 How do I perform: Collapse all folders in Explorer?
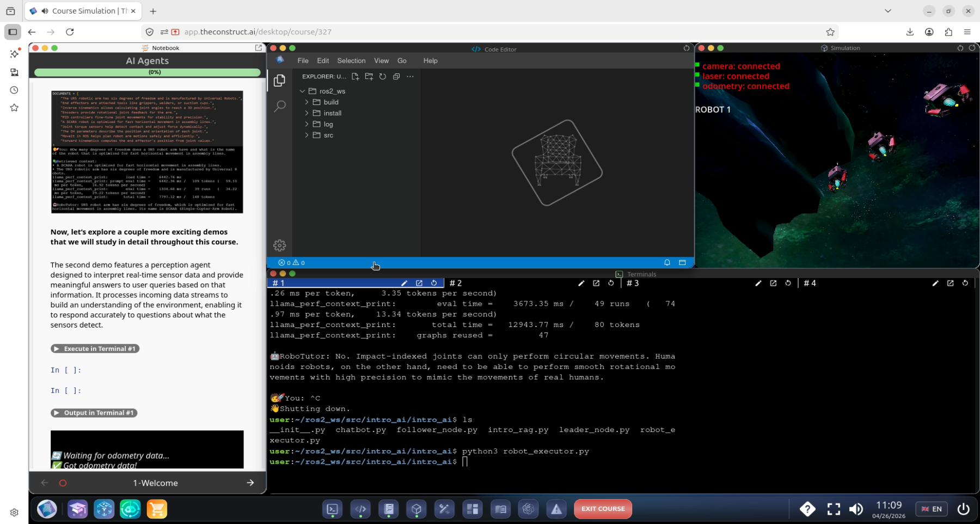point(396,77)
